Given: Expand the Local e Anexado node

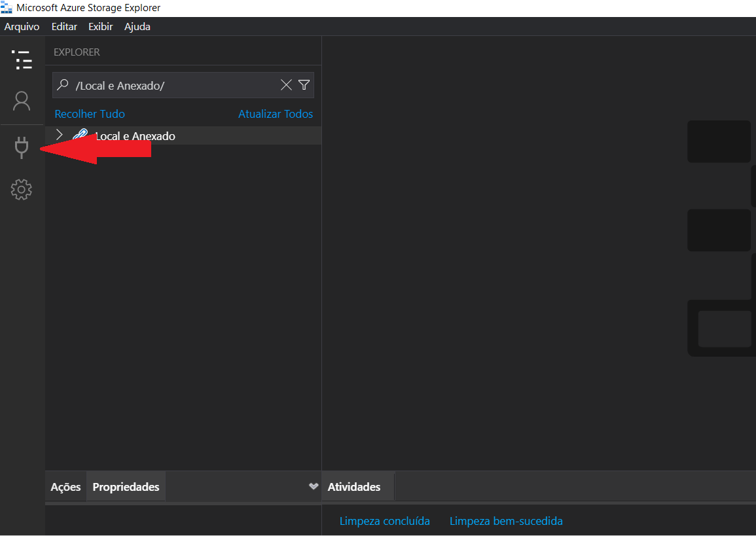Looking at the screenshot, I should pyautogui.click(x=60, y=135).
